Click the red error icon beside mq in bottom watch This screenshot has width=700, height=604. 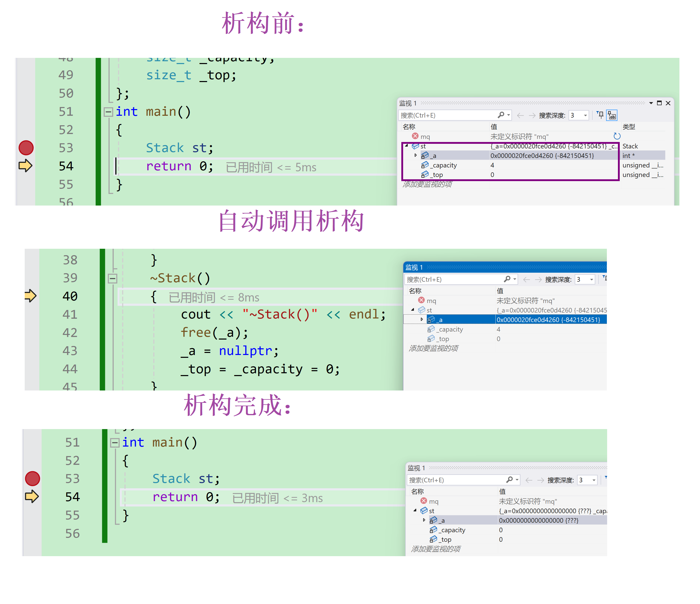coord(424,501)
